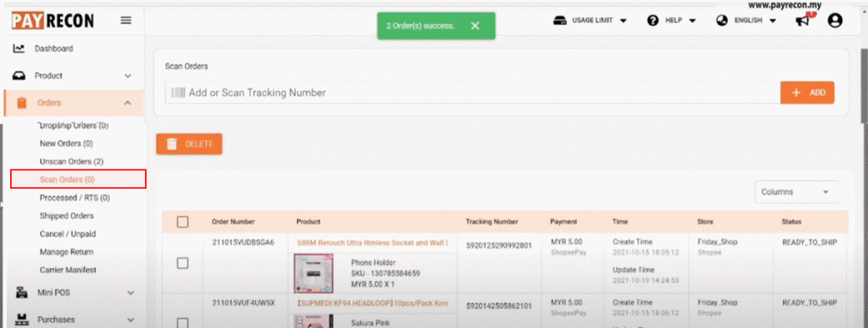Toggle the select-all checkbox in table header
The image size is (868, 328).
[x=183, y=222]
